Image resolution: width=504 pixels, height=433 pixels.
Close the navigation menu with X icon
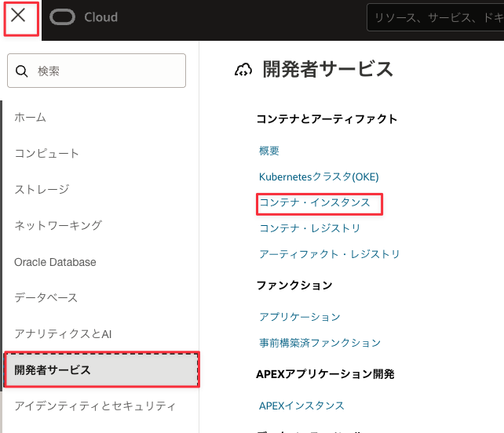coord(19,16)
